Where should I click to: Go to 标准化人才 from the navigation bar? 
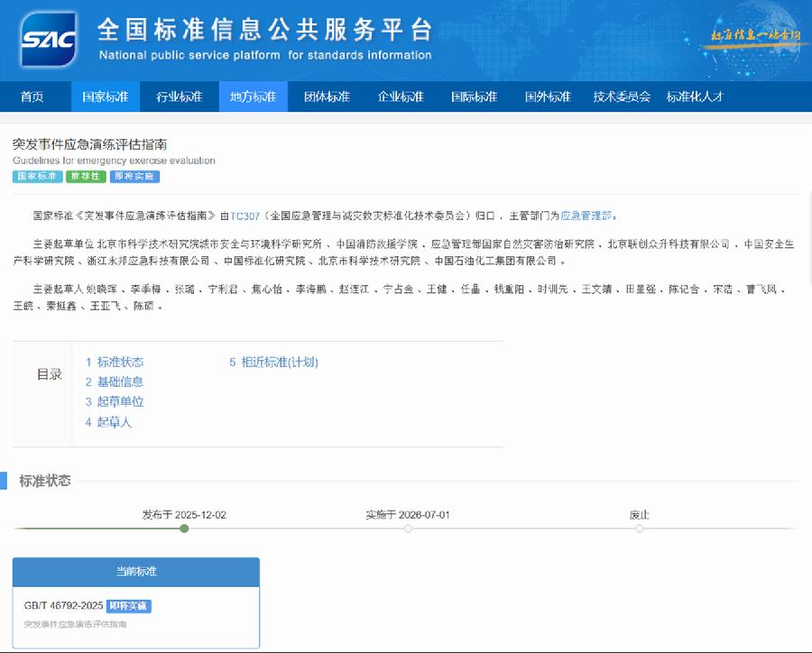695,97
